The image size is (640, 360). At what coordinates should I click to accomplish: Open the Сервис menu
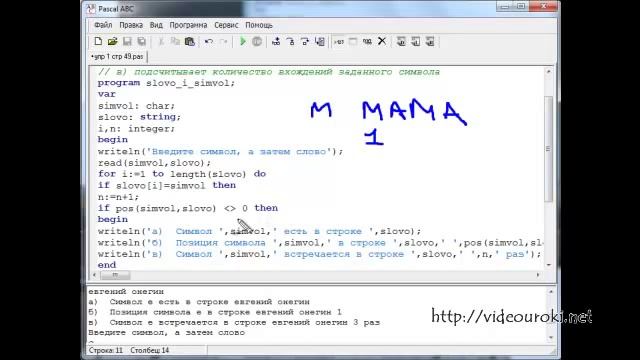(226, 25)
